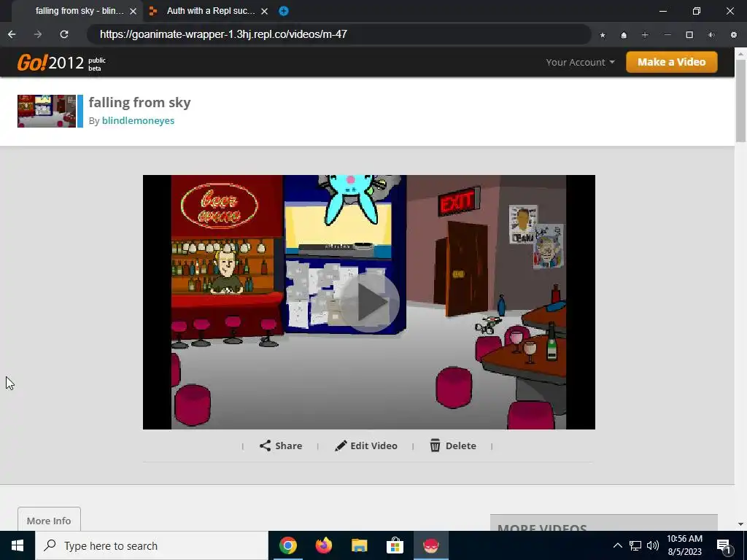
Task: Click the Go! 2012 site logo
Action: (x=61, y=63)
